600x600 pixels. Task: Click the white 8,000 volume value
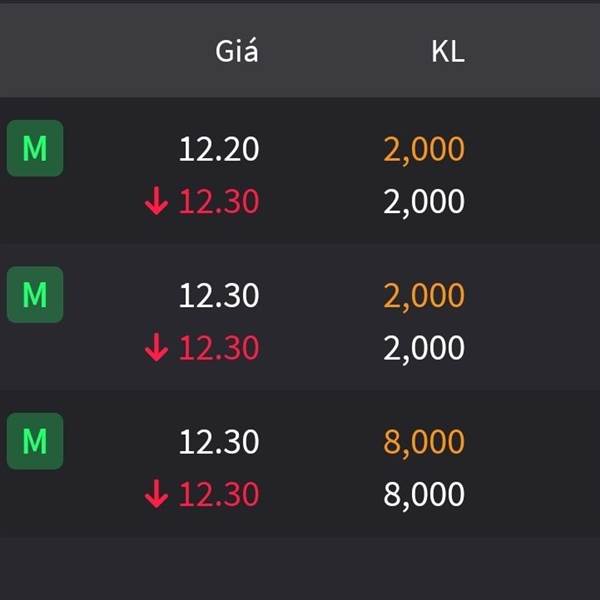click(x=424, y=495)
